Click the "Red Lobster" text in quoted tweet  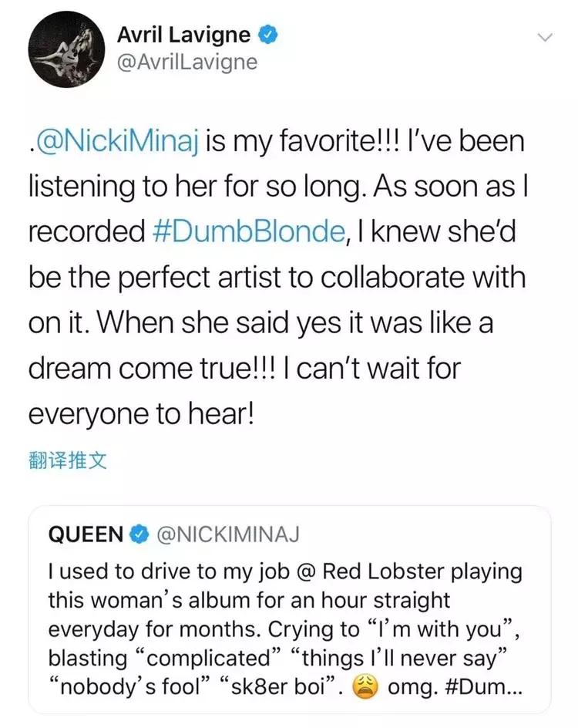click(377, 572)
